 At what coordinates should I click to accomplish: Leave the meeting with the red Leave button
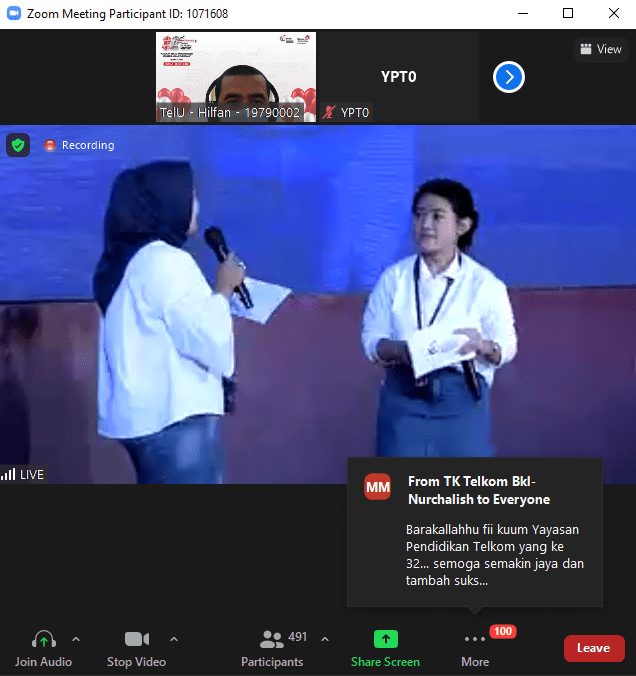point(593,648)
